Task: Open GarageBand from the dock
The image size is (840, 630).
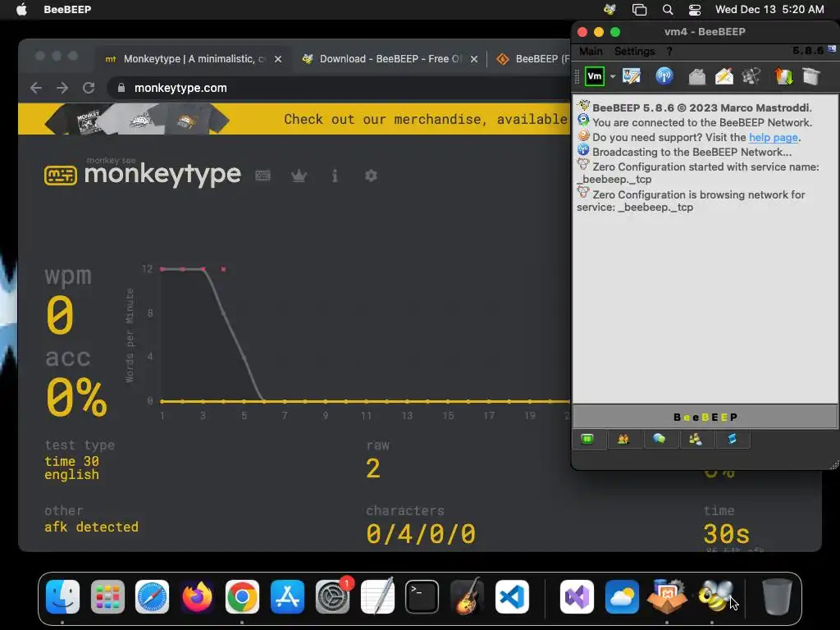Action: [x=467, y=597]
